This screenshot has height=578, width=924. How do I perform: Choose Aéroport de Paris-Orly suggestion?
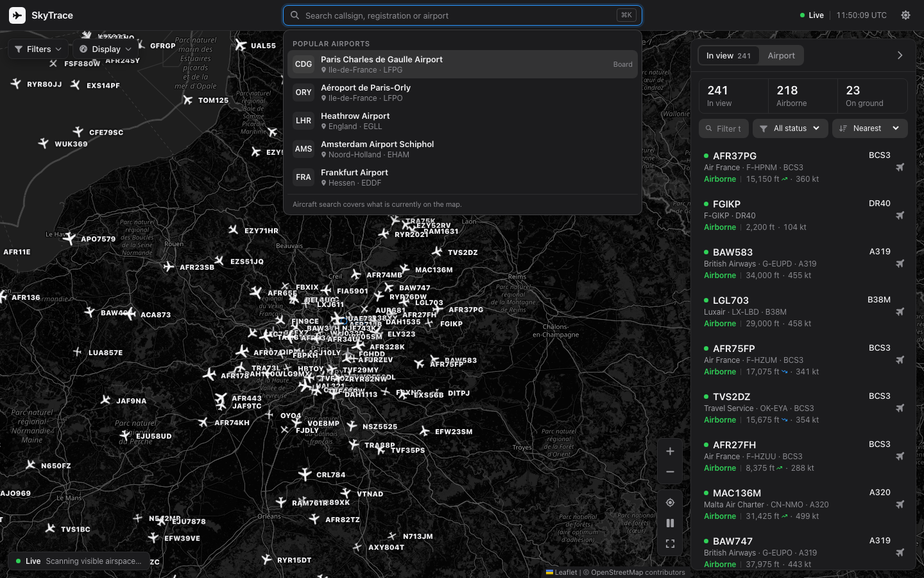pyautogui.click(x=463, y=92)
